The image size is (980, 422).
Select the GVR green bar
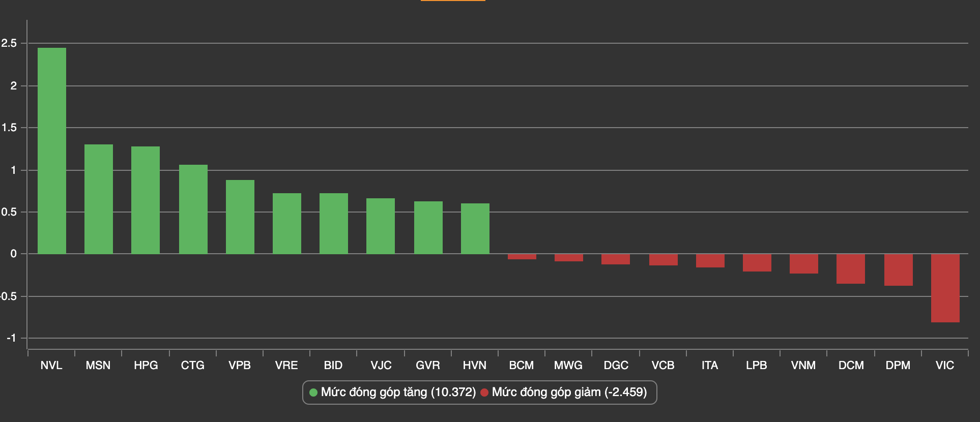(x=428, y=228)
